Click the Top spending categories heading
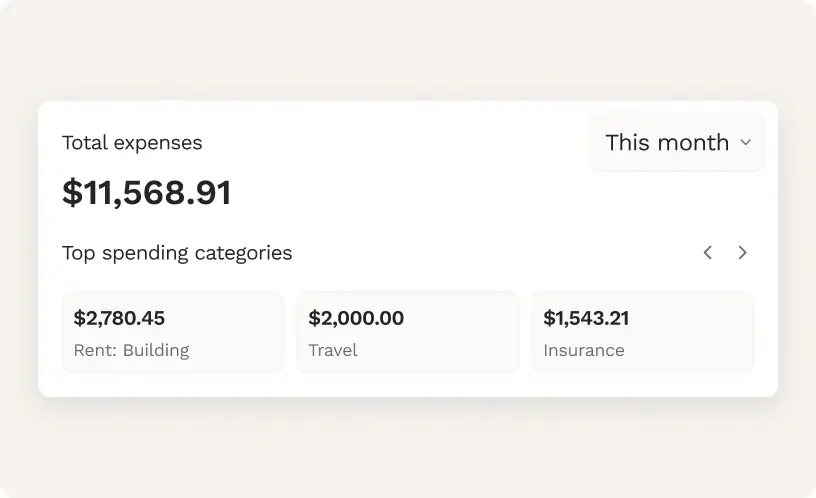This screenshot has height=498, width=816. 177,253
